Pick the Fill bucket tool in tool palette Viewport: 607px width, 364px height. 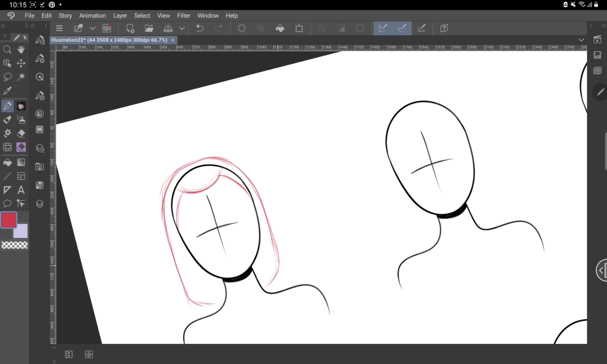click(x=7, y=163)
